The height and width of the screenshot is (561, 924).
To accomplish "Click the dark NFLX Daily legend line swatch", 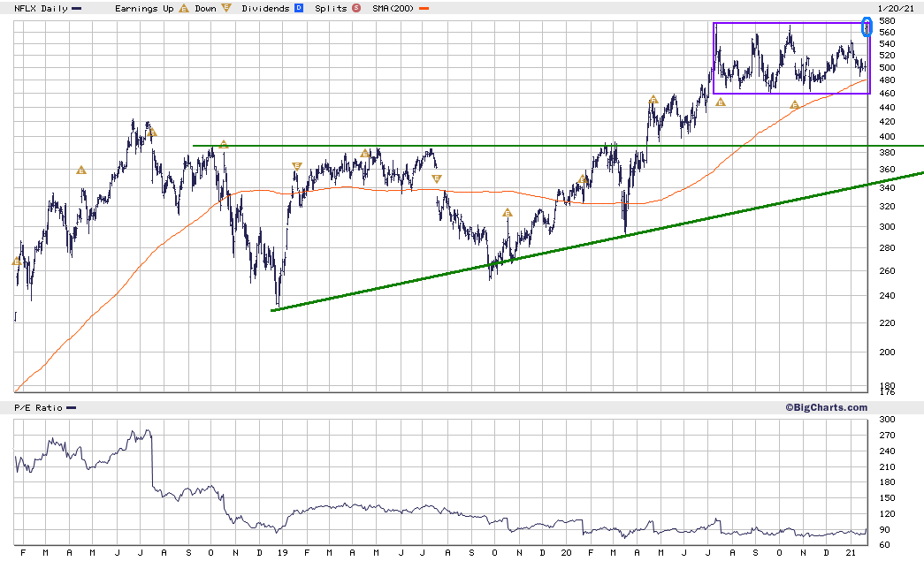I will (77, 9).
